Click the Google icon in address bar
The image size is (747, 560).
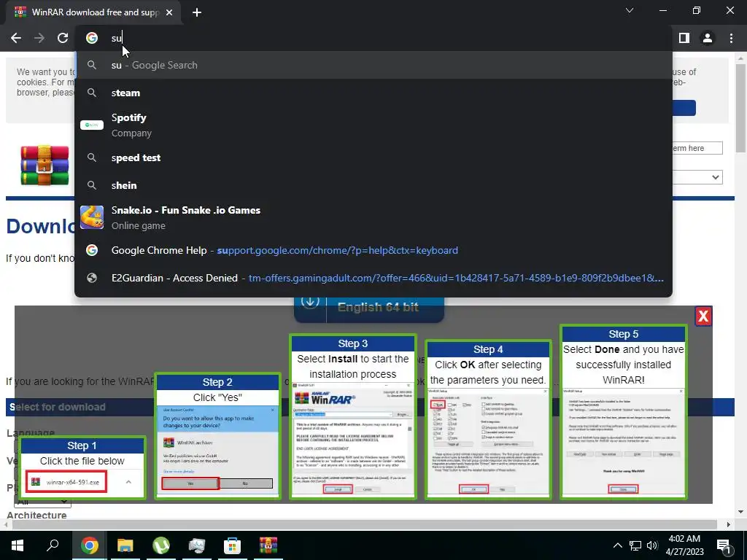[92, 38]
